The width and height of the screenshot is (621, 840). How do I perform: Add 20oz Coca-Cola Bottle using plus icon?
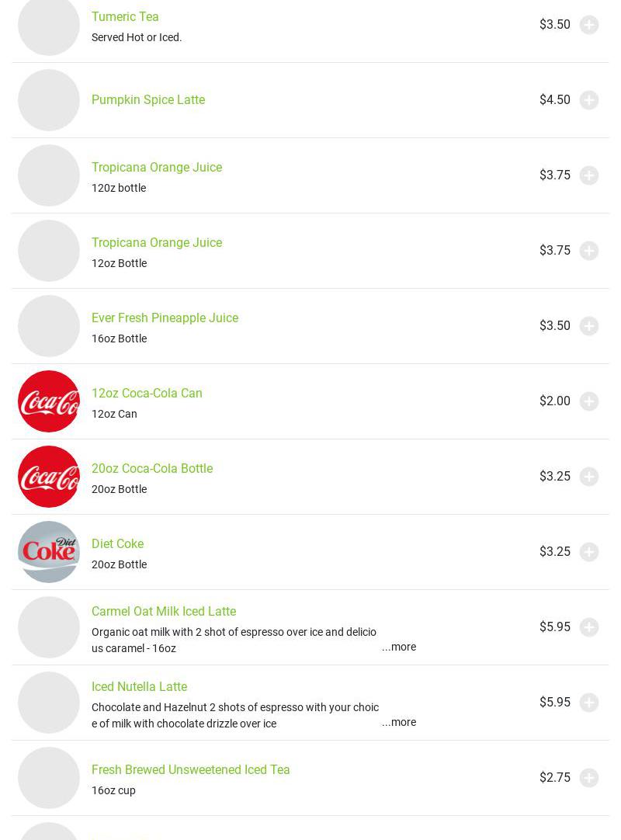click(x=589, y=477)
